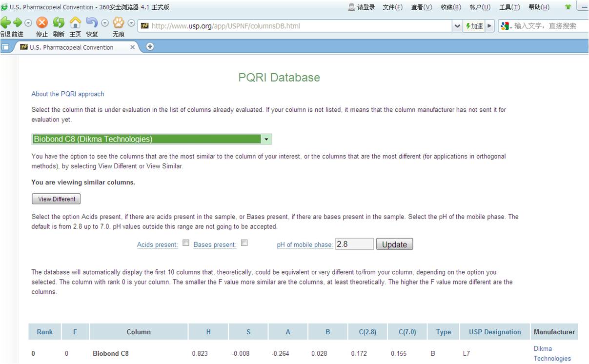This screenshot has width=589, height=364.
Task: Click the -0.264 value in A column
Action: (x=280, y=354)
